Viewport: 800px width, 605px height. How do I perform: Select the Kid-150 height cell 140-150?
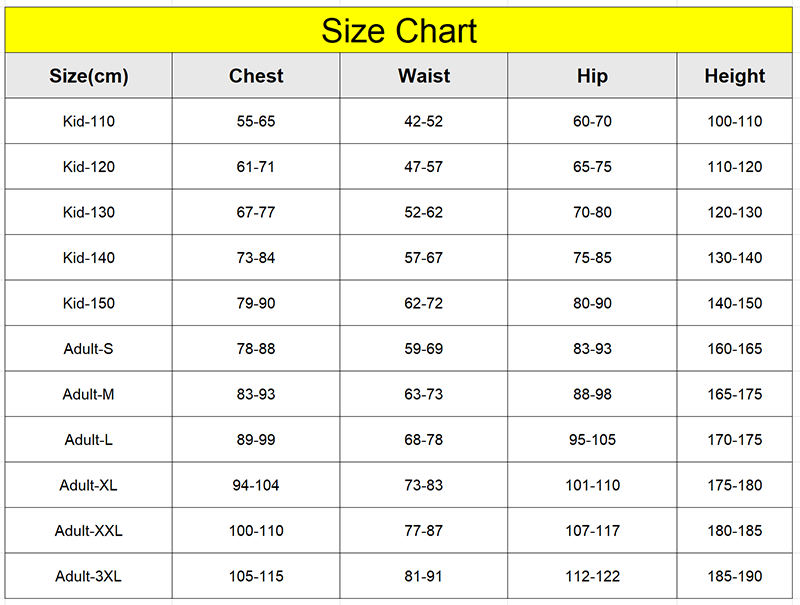click(x=735, y=303)
